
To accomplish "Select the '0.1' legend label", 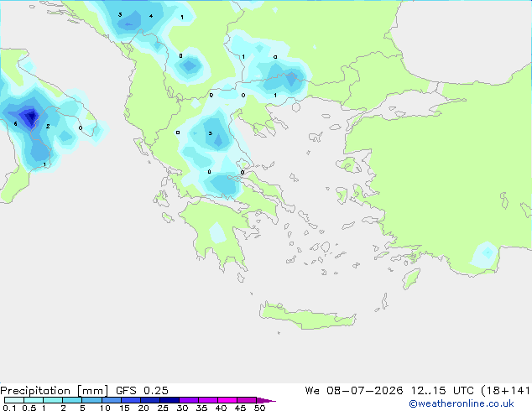I will coord(9,408).
